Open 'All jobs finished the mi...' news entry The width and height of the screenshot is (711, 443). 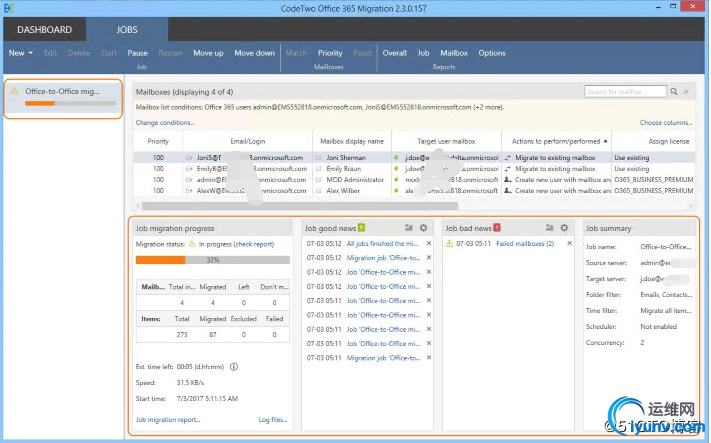tap(382, 243)
